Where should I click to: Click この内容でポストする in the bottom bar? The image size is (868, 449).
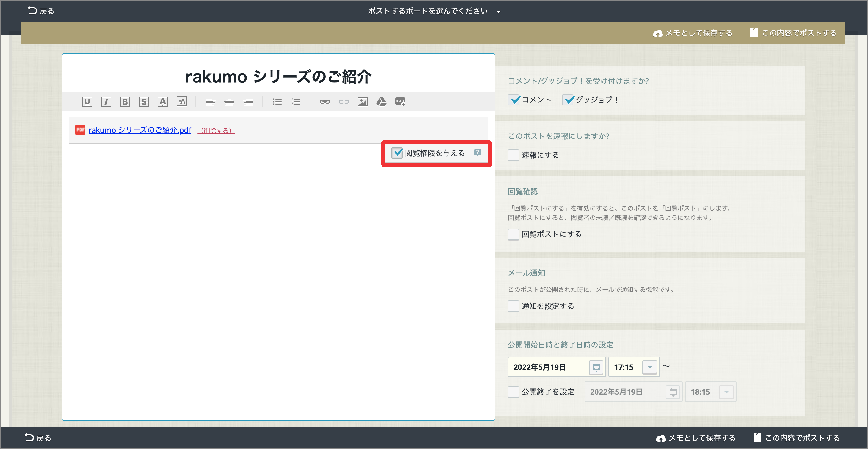point(797,438)
